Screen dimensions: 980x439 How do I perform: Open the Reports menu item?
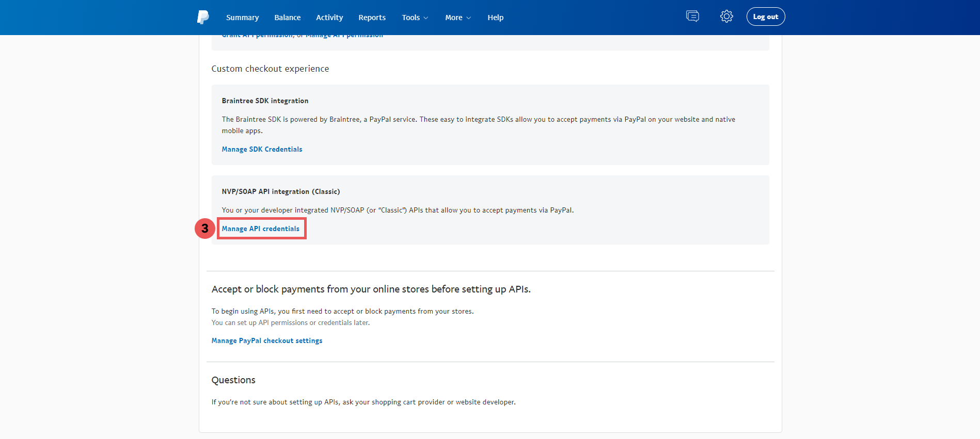(x=372, y=18)
